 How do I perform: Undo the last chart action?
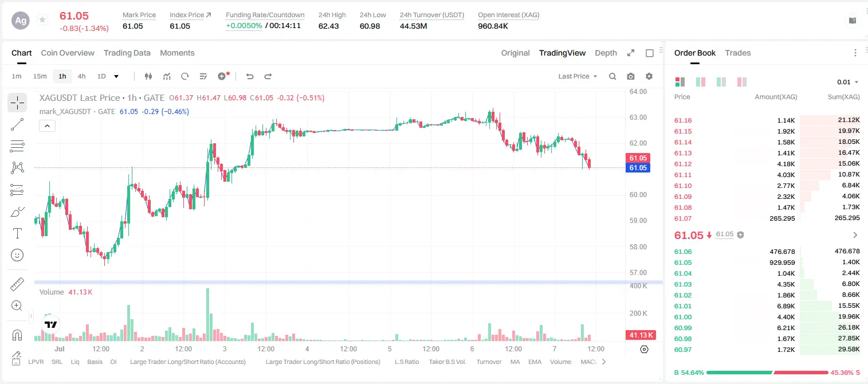[x=250, y=76]
